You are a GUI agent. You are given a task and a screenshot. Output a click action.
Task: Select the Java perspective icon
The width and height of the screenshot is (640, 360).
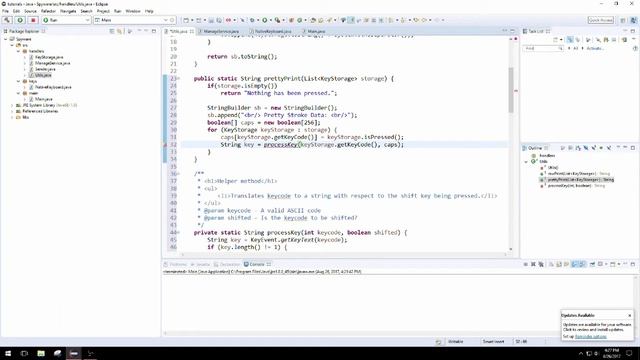(x=633, y=20)
